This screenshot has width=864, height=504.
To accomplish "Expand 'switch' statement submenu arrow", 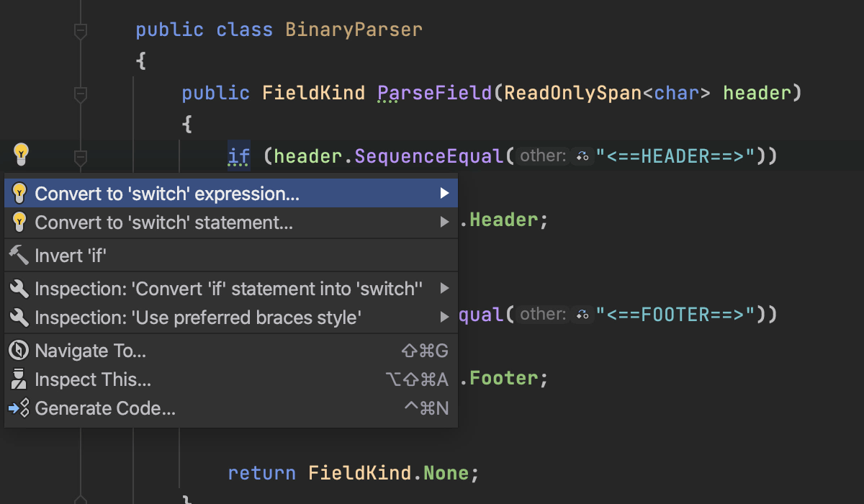I will 444,222.
